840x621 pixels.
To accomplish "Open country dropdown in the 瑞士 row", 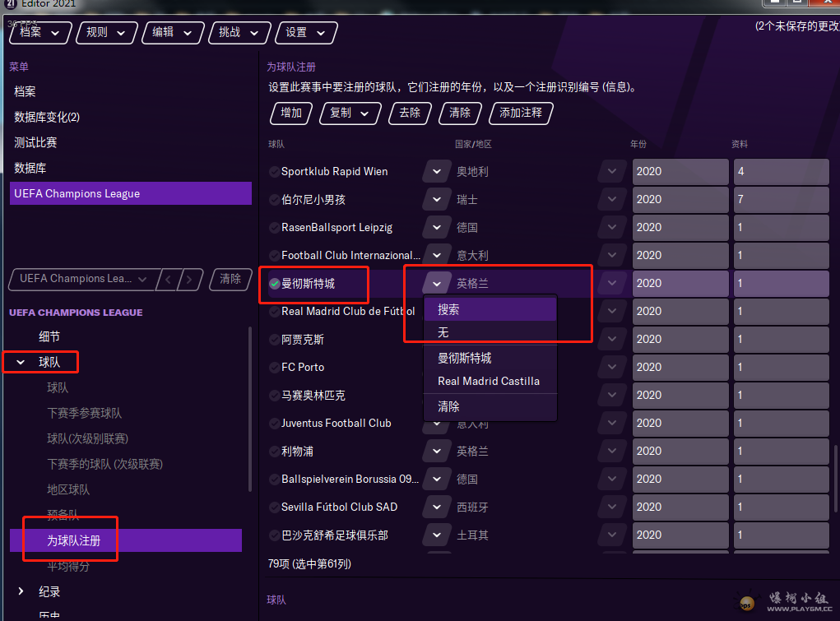I will coord(612,199).
